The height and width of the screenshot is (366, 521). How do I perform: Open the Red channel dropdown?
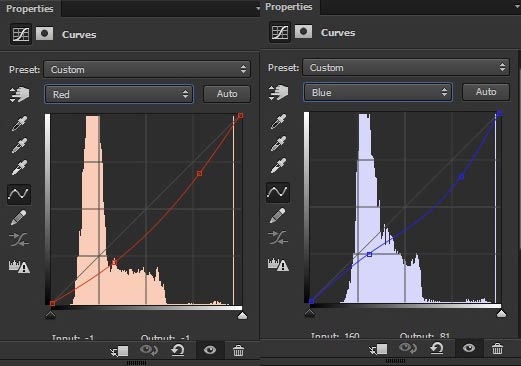pyautogui.click(x=119, y=94)
